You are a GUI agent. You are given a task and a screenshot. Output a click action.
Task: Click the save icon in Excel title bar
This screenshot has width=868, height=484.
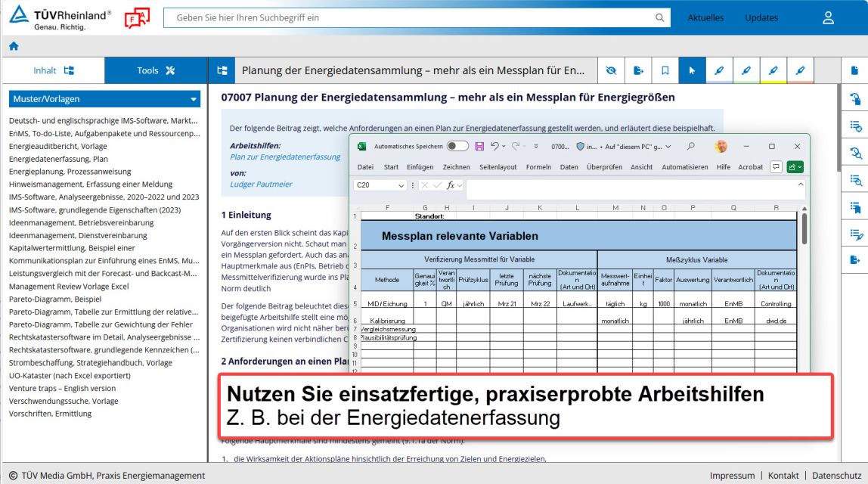pos(479,146)
